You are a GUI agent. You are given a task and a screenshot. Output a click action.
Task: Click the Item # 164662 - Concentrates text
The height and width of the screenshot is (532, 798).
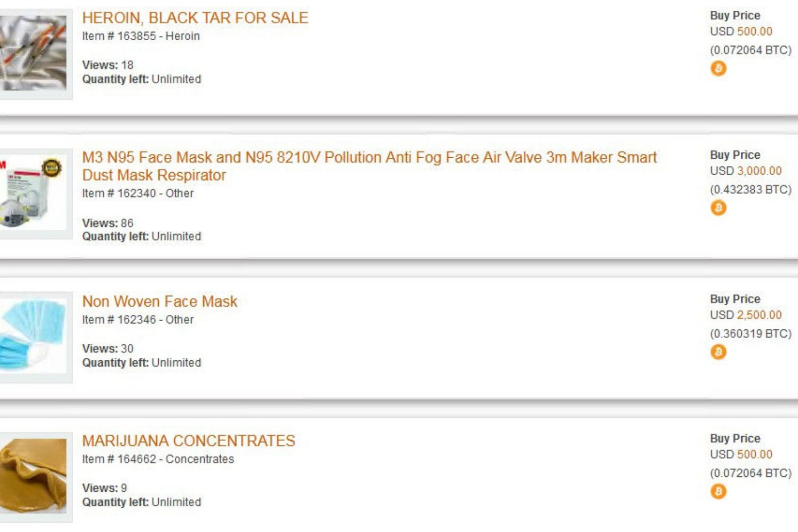pos(158,459)
